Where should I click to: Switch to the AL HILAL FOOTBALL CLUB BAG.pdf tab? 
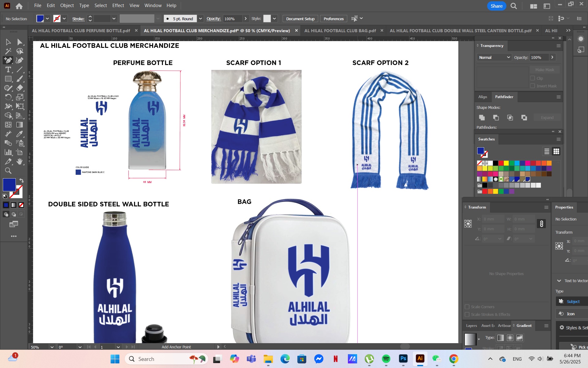pos(340,31)
